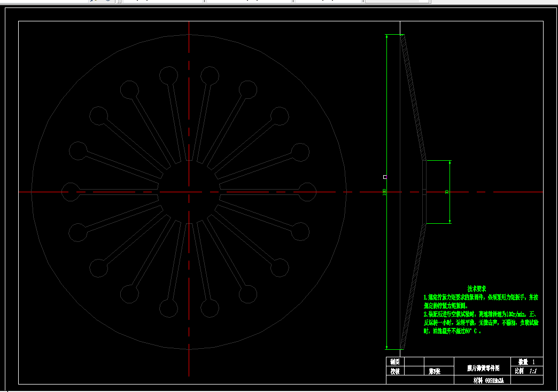The width and height of the screenshot is (558, 392).
Task: Click the 制图 cell in title block
Action: [x=395, y=362]
